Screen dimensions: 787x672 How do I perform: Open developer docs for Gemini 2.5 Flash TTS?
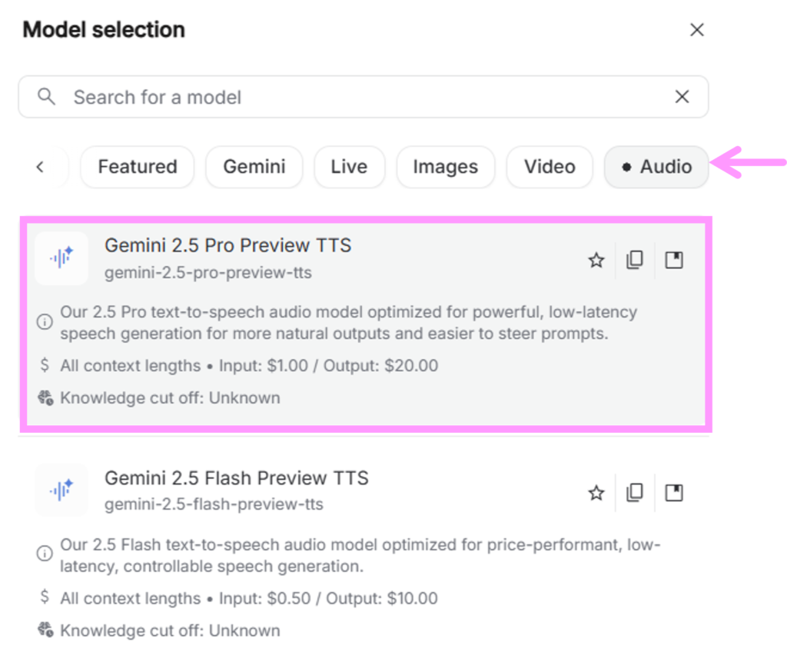(674, 492)
